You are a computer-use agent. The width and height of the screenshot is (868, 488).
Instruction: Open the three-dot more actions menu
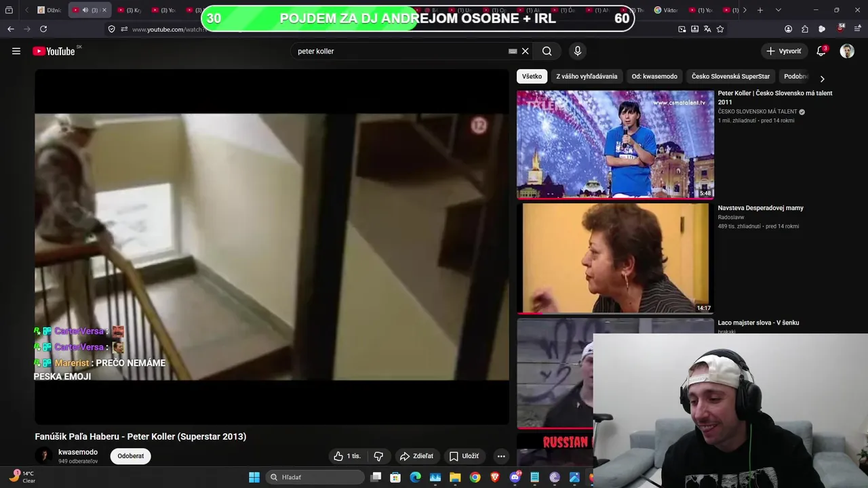tap(501, 456)
